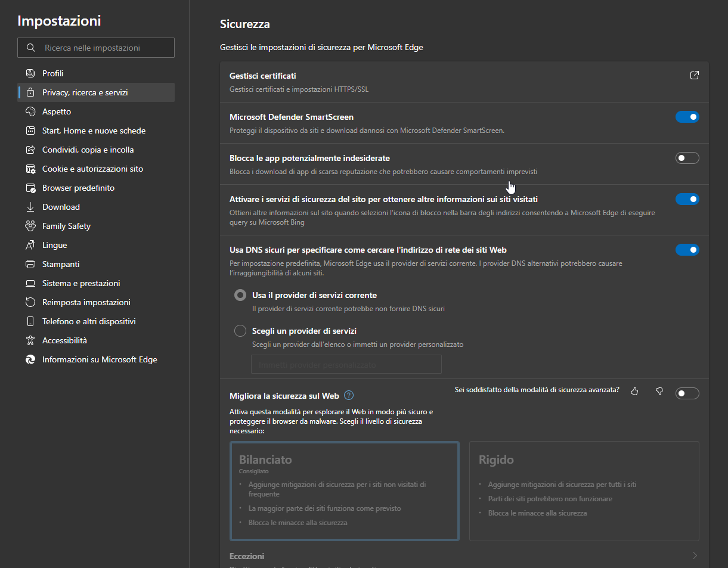
Task: Go to Sistema e prestazioni settings
Action: (x=81, y=283)
